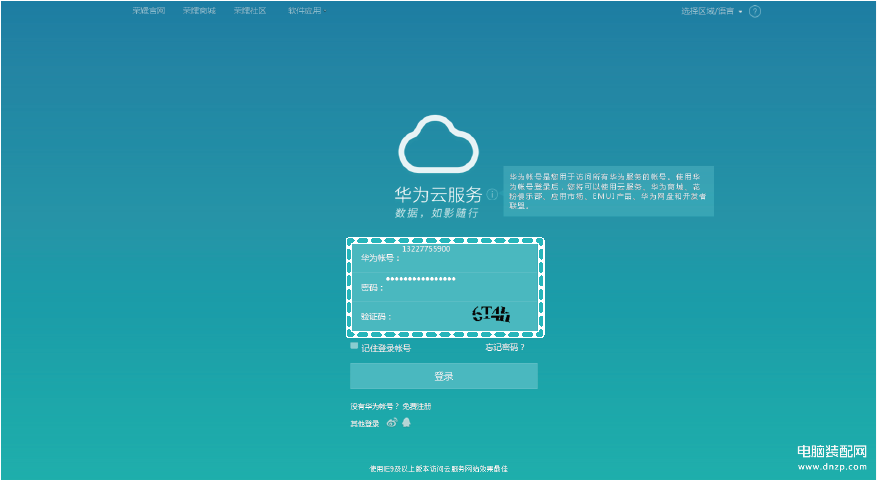Open the 免费注册 registration link

click(417, 406)
